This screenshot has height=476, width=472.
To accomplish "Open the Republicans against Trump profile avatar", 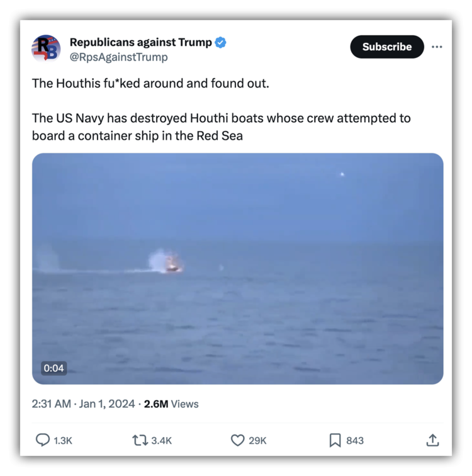I will 46,49.
